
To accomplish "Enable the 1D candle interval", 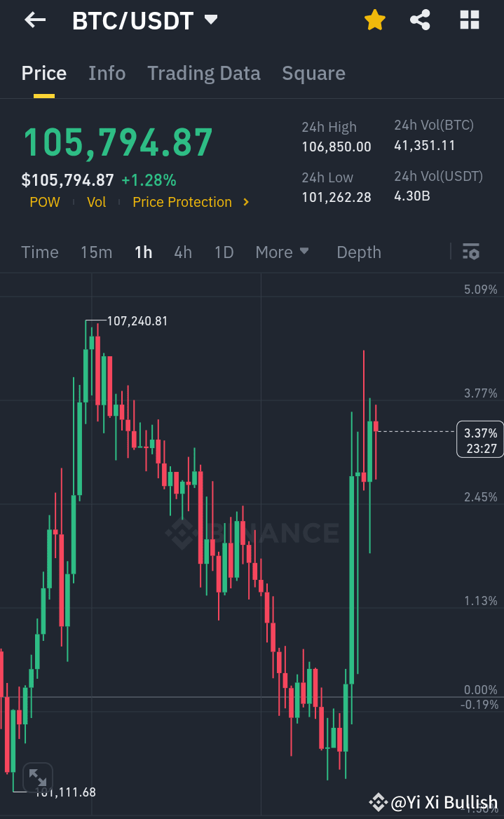I will (x=224, y=252).
